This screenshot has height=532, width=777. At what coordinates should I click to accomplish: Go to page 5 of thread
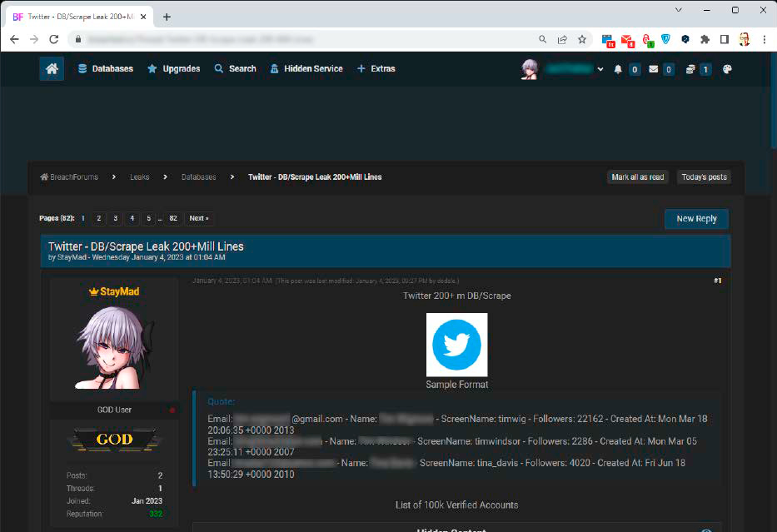(x=149, y=218)
